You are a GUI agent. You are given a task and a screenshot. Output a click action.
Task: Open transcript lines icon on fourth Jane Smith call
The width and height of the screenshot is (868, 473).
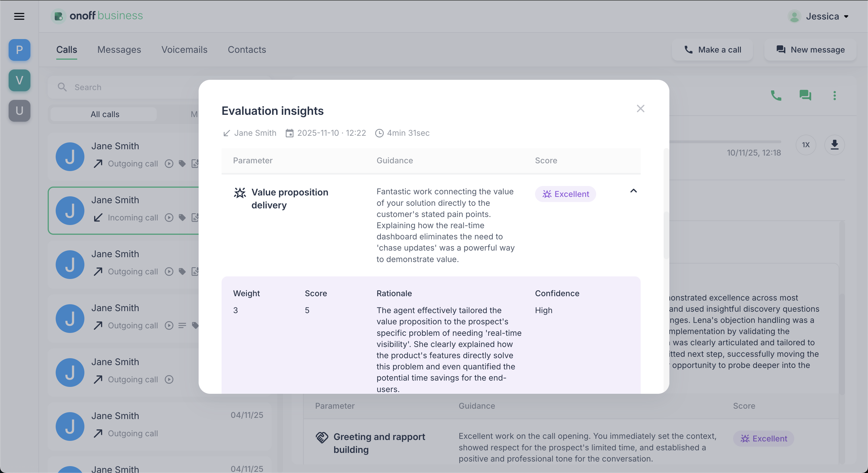point(182,325)
